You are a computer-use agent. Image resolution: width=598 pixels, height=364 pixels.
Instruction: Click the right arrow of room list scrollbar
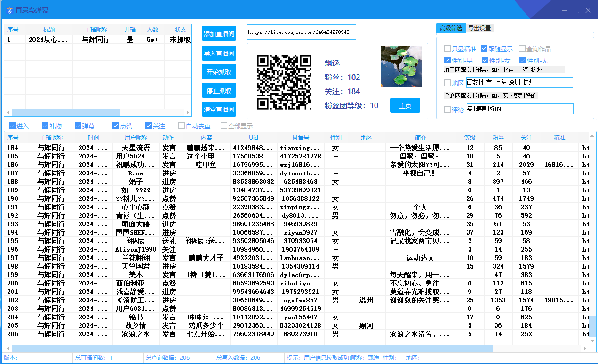pos(188,112)
